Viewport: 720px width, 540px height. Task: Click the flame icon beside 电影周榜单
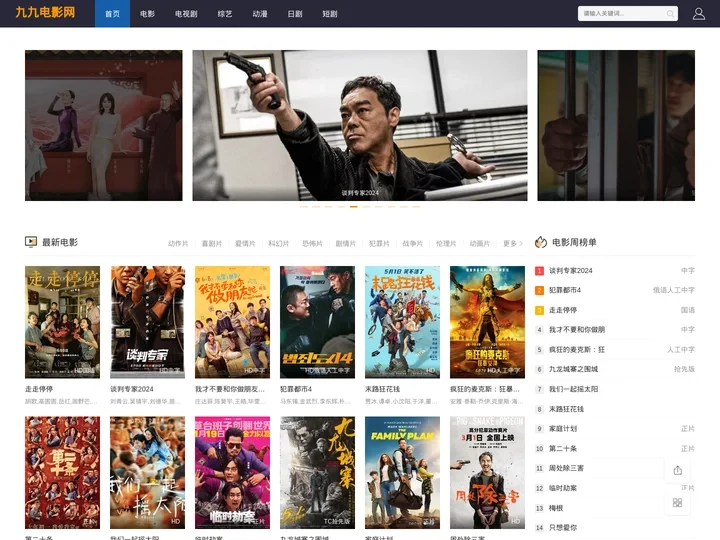coord(541,242)
